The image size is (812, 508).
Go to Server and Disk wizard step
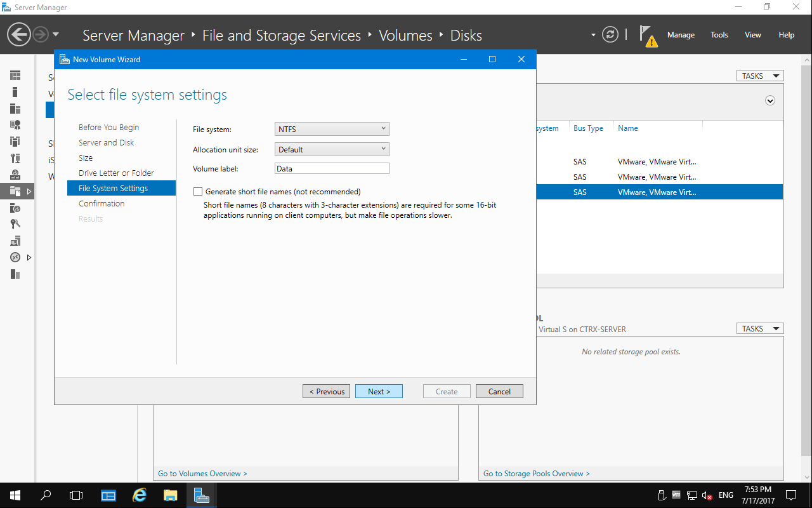pyautogui.click(x=107, y=142)
